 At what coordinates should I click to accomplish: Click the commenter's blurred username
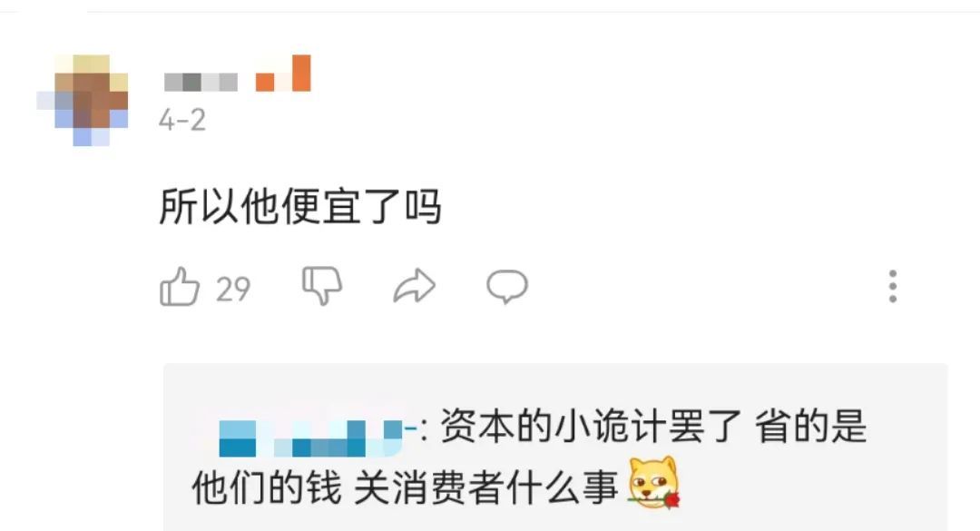[201, 82]
